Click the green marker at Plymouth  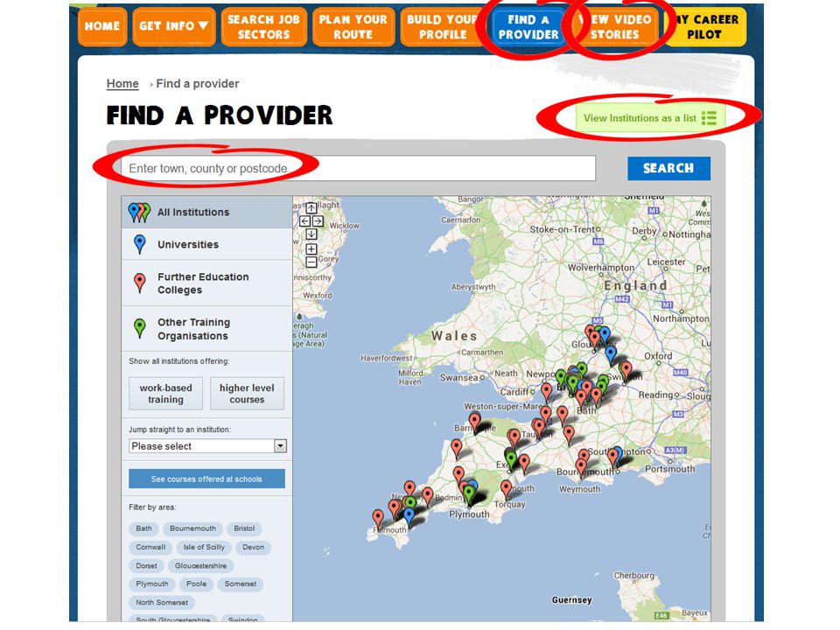(x=469, y=494)
